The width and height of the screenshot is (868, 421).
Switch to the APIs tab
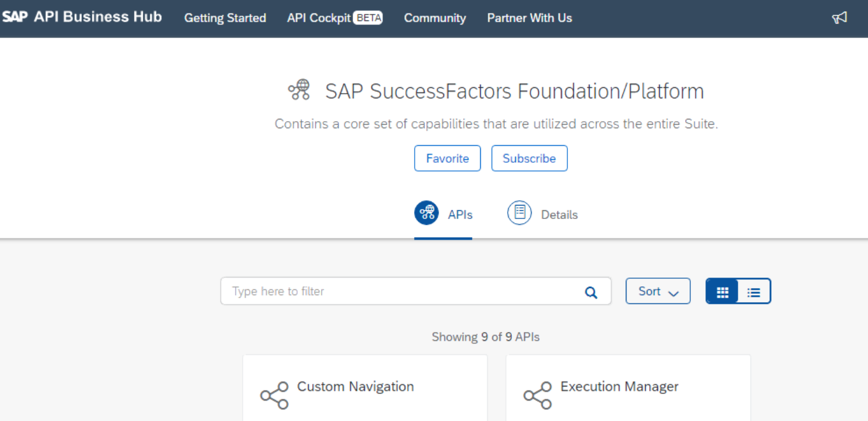443,214
